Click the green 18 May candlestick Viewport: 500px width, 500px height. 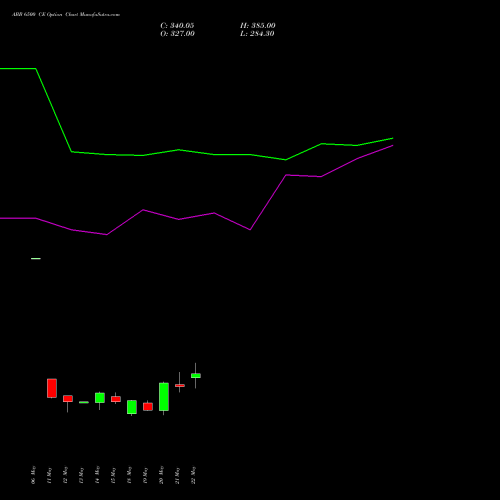tap(132, 407)
